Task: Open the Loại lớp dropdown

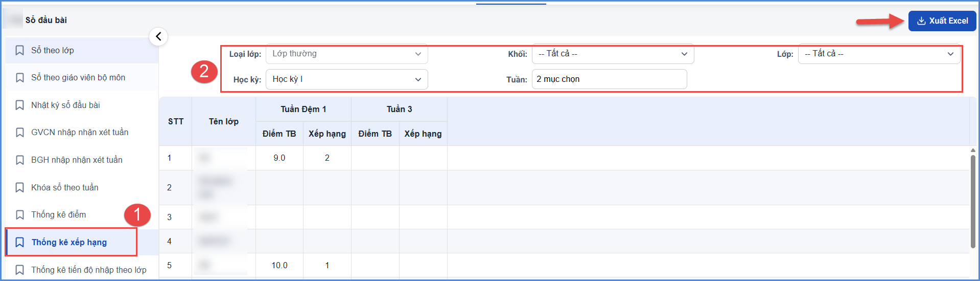Action: pyautogui.click(x=346, y=54)
